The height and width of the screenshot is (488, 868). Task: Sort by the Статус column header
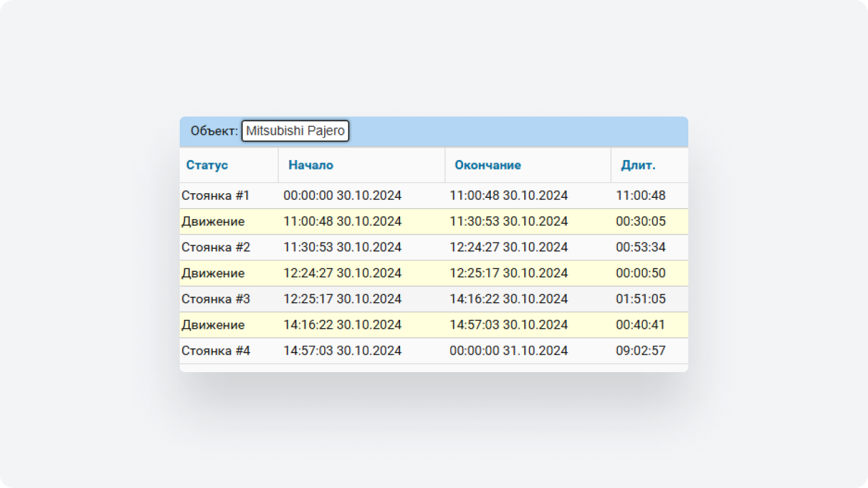(x=207, y=165)
